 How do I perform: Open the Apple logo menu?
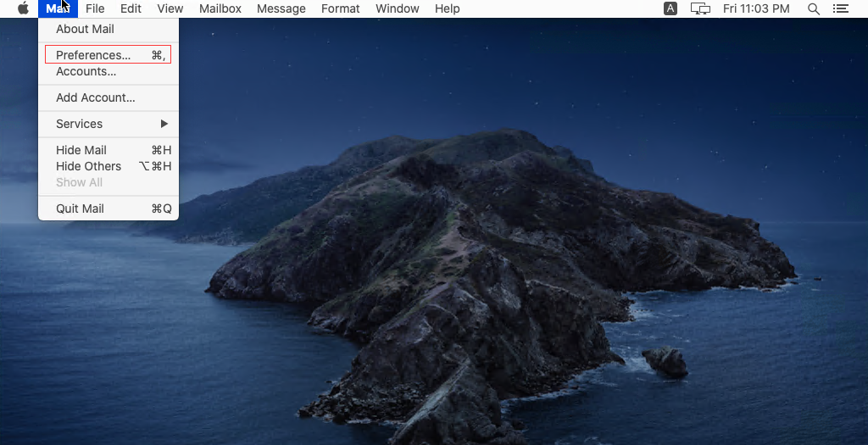[23, 8]
